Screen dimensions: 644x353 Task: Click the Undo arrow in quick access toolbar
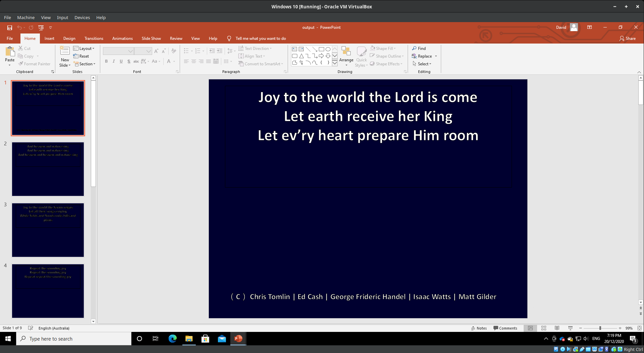(19, 27)
